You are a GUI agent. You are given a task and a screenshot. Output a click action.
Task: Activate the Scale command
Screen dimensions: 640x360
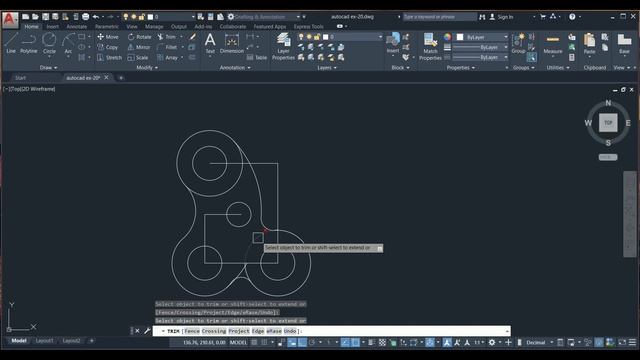coord(138,58)
